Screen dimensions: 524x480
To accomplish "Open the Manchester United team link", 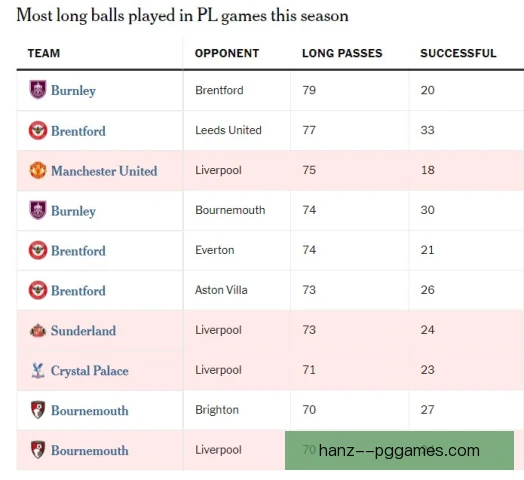I will [104, 171].
